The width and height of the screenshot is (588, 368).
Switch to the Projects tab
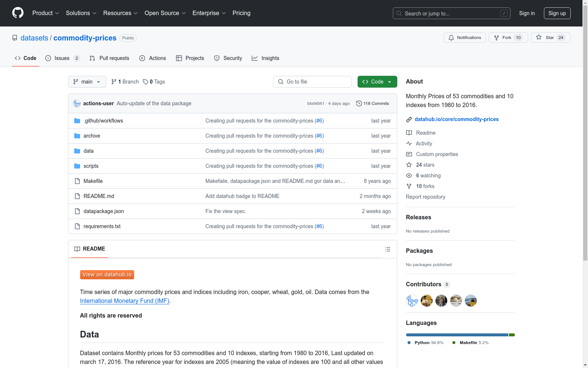[190, 58]
